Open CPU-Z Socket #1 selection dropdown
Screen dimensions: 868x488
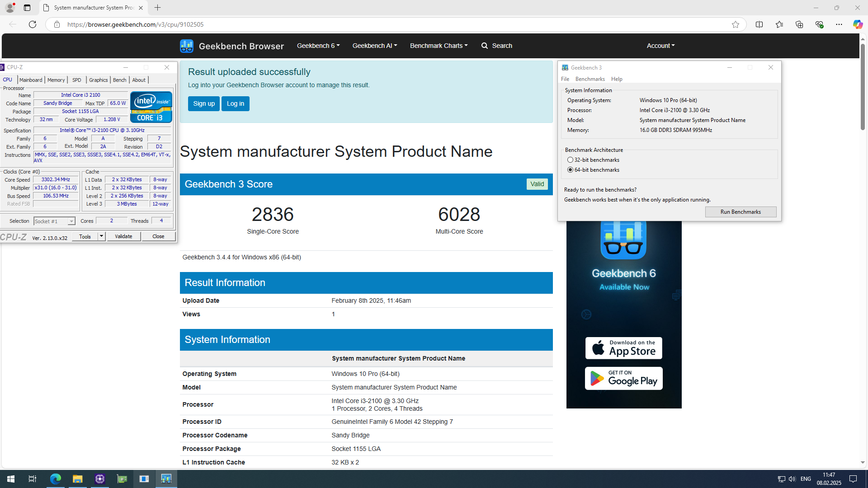(54, 221)
